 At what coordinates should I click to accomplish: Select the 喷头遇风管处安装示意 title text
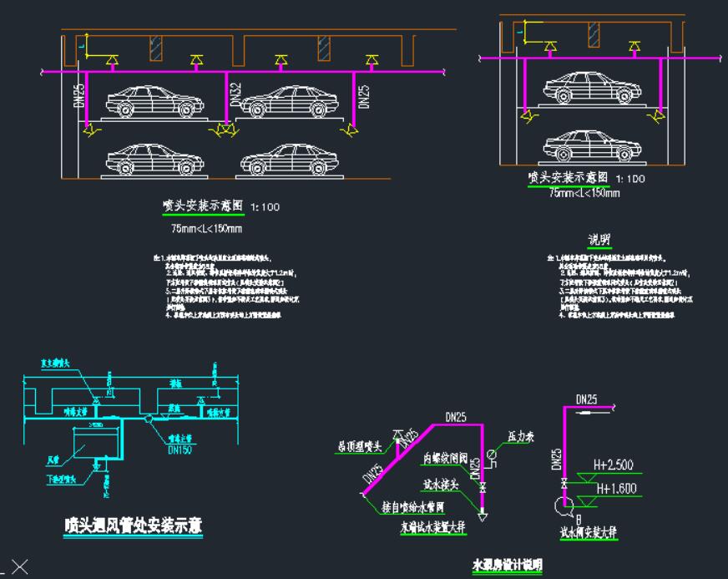pyautogui.click(x=134, y=526)
